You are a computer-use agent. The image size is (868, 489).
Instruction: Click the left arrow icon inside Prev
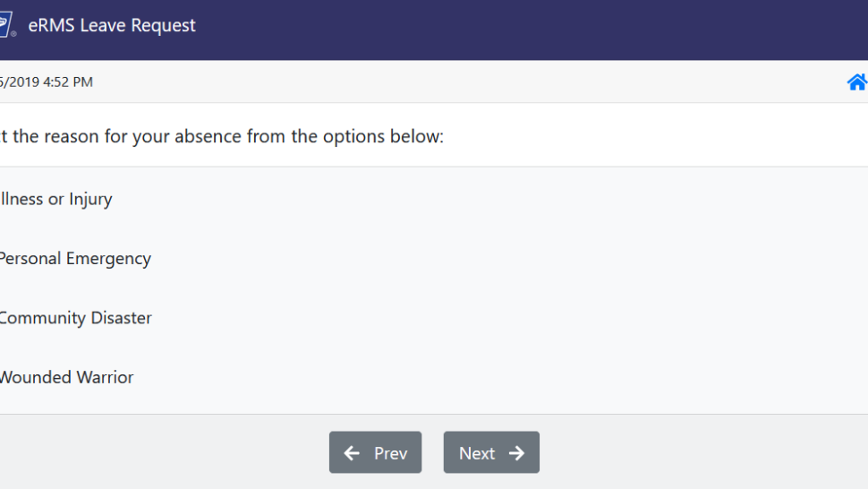352,453
